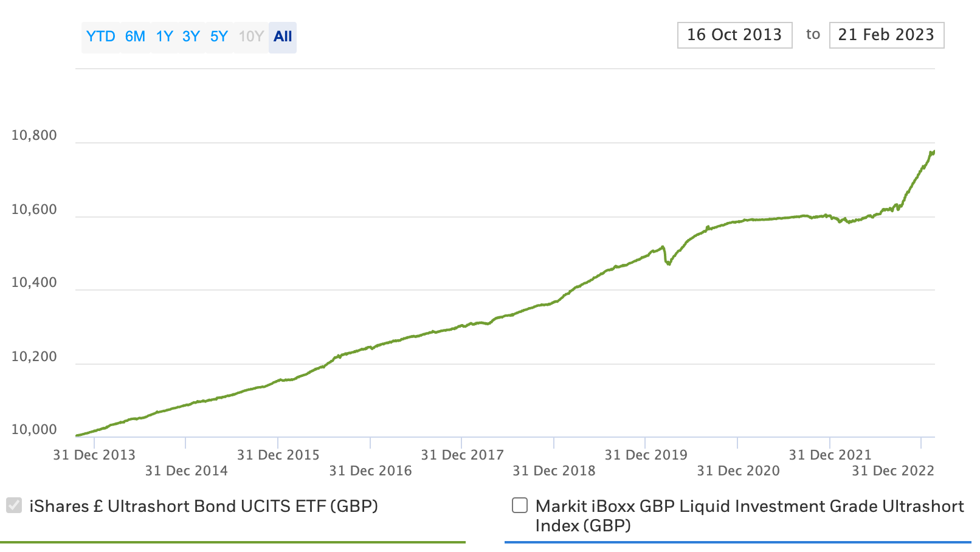
Task: Select the 1Y range button
Action: 164,37
